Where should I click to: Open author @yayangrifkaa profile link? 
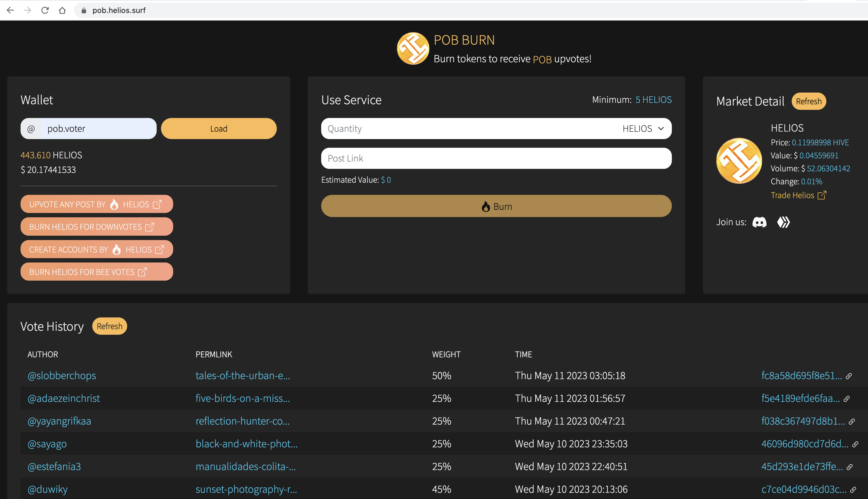tap(59, 421)
